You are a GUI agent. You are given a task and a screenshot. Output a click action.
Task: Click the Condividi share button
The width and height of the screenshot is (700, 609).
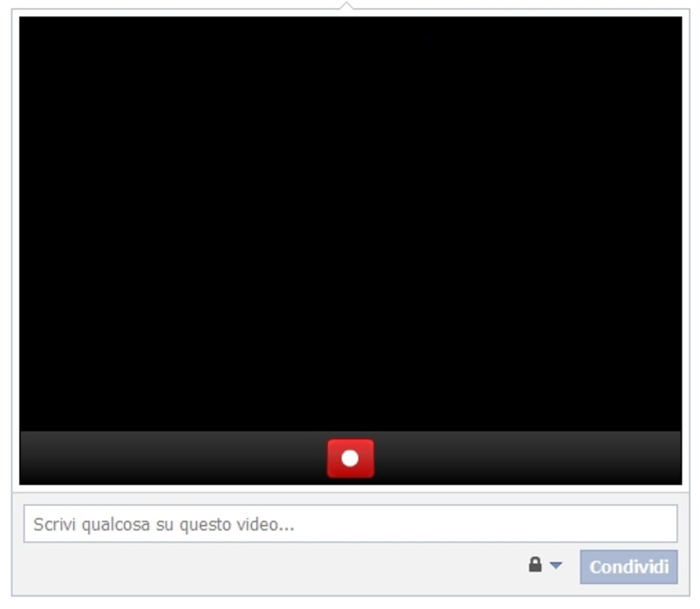pos(629,567)
